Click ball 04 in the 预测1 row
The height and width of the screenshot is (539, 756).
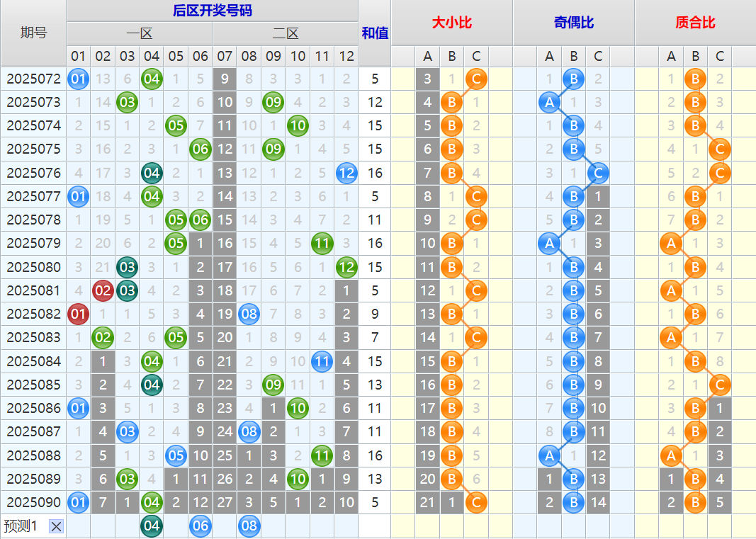(152, 526)
